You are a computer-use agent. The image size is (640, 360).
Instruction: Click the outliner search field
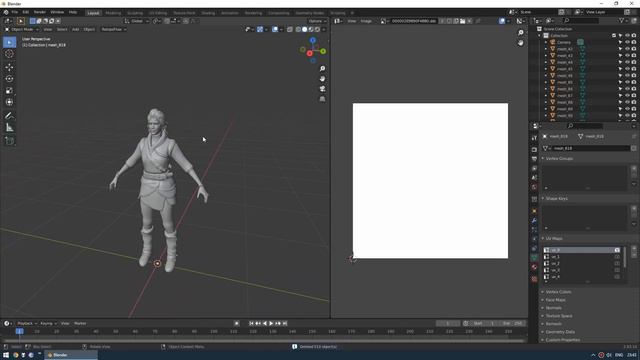tap(581, 21)
